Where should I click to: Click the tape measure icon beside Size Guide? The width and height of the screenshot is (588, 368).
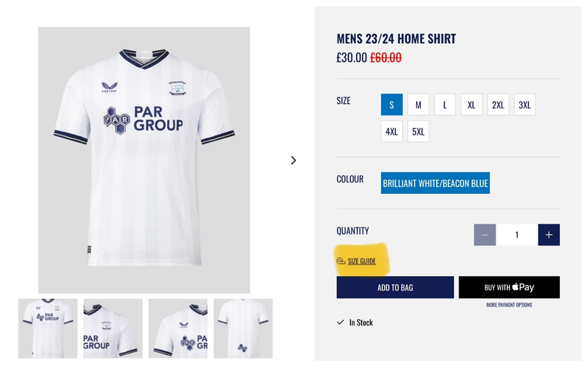click(341, 261)
